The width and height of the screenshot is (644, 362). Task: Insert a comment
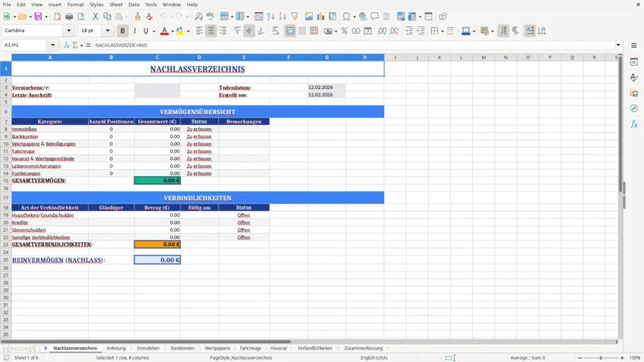(x=375, y=16)
